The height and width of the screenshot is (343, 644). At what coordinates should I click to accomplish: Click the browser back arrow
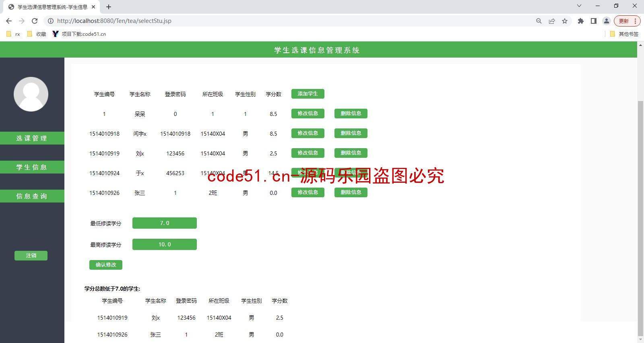(x=9, y=21)
